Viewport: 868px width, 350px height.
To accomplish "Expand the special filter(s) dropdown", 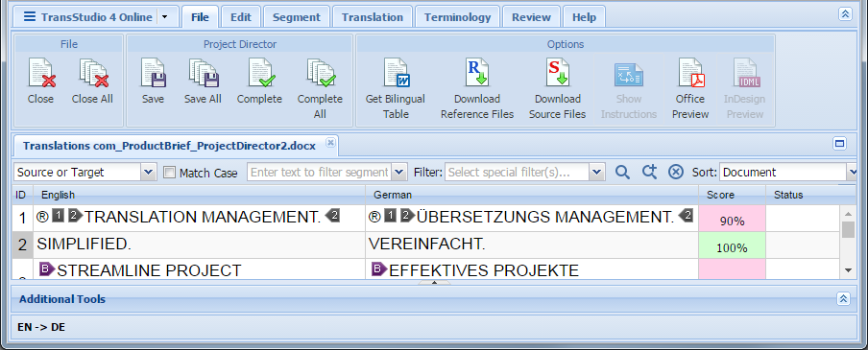I will point(596,173).
